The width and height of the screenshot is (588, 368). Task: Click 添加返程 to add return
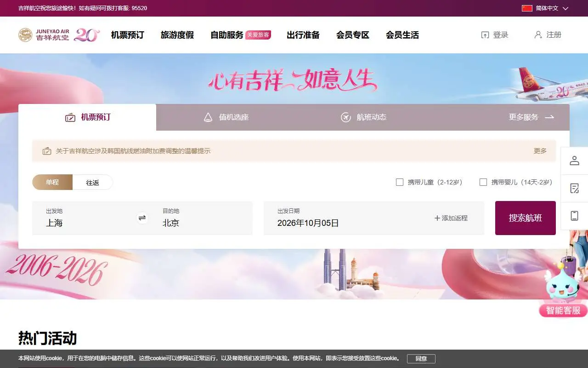pos(451,218)
